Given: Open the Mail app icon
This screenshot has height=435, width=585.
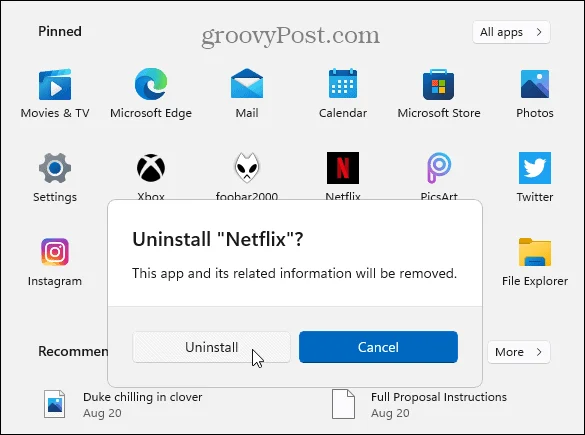Looking at the screenshot, I should coord(247,84).
